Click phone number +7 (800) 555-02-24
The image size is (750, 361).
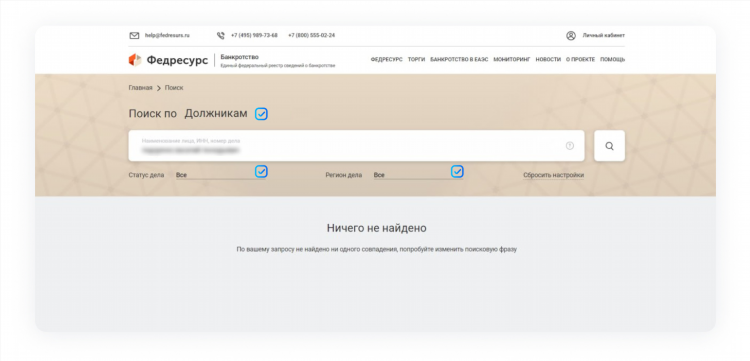click(x=311, y=35)
